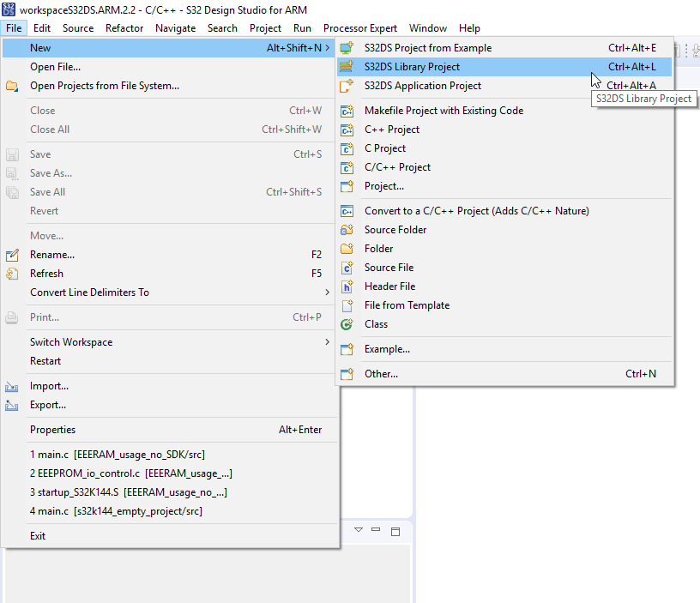Open the Source menu

click(x=78, y=28)
